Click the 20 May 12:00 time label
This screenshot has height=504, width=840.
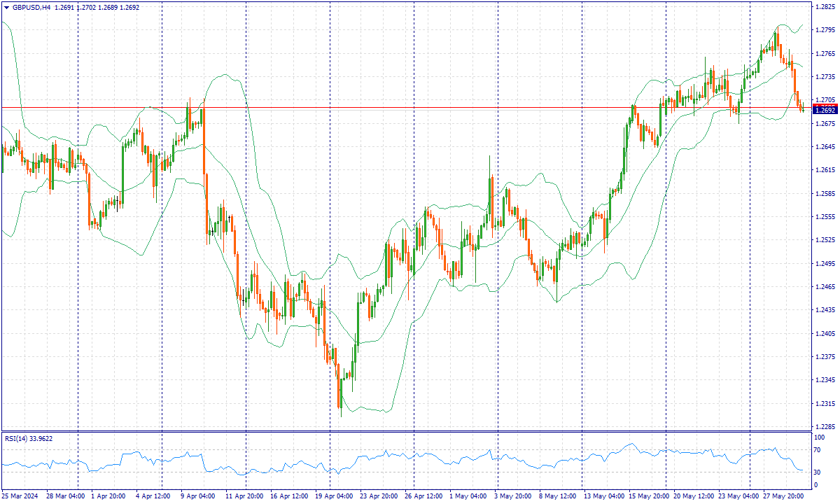[x=694, y=496]
